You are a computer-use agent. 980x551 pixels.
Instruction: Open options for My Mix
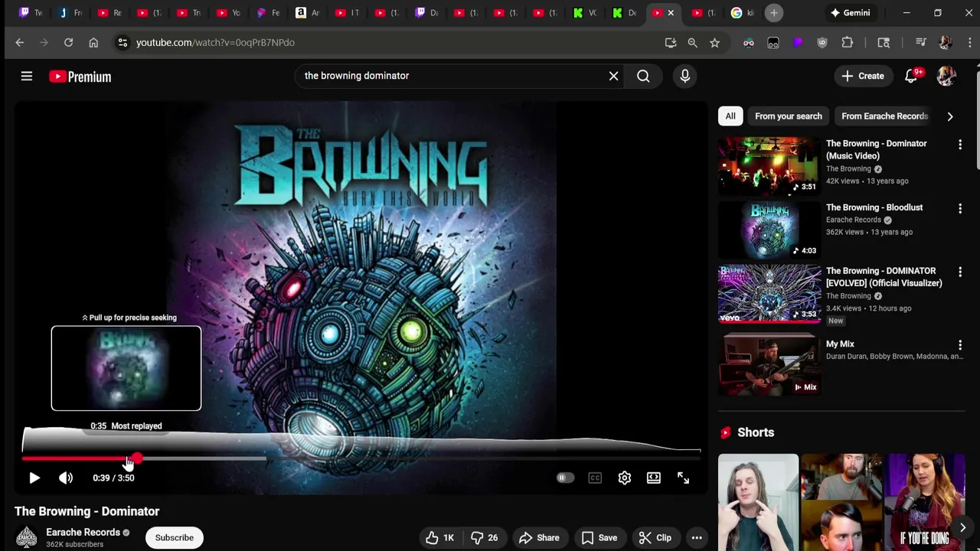[x=960, y=345]
